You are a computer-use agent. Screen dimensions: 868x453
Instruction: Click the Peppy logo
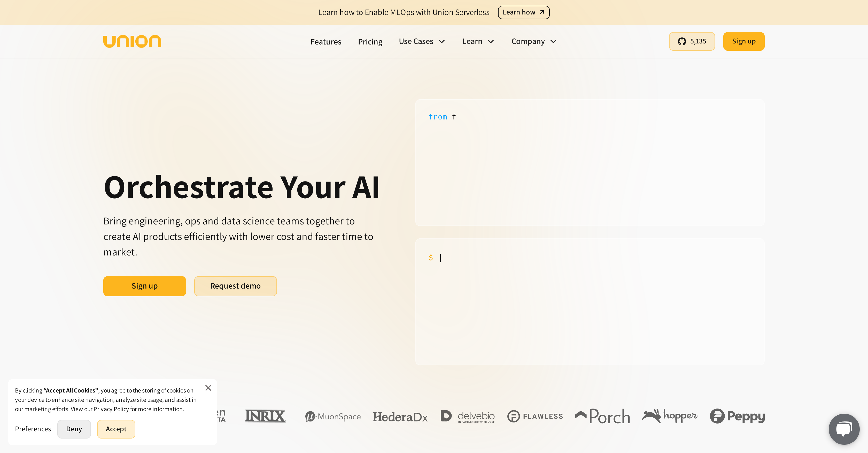click(737, 416)
